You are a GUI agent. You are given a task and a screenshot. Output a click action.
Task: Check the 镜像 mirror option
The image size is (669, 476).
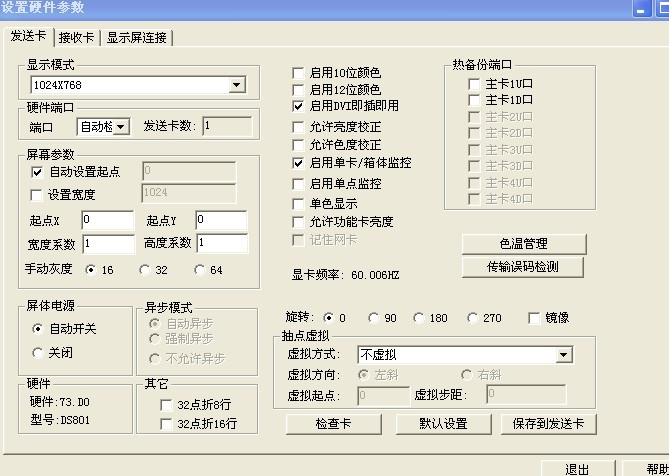534,318
